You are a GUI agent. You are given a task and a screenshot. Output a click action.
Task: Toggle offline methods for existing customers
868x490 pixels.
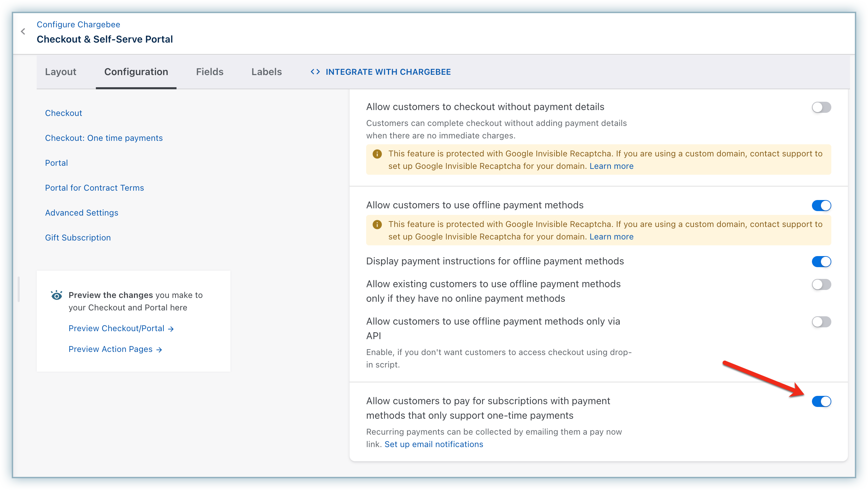821,284
